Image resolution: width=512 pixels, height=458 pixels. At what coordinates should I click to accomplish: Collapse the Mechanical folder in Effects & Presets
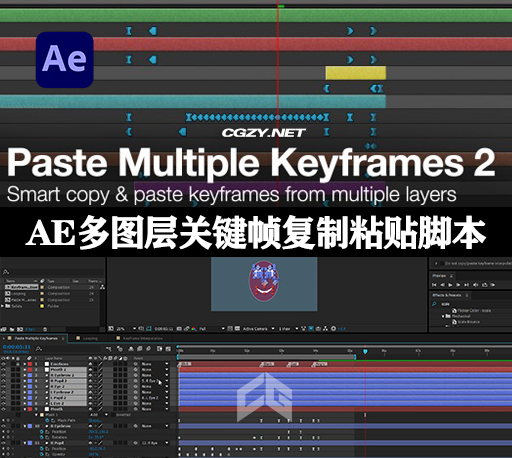(x=443, y=316)
